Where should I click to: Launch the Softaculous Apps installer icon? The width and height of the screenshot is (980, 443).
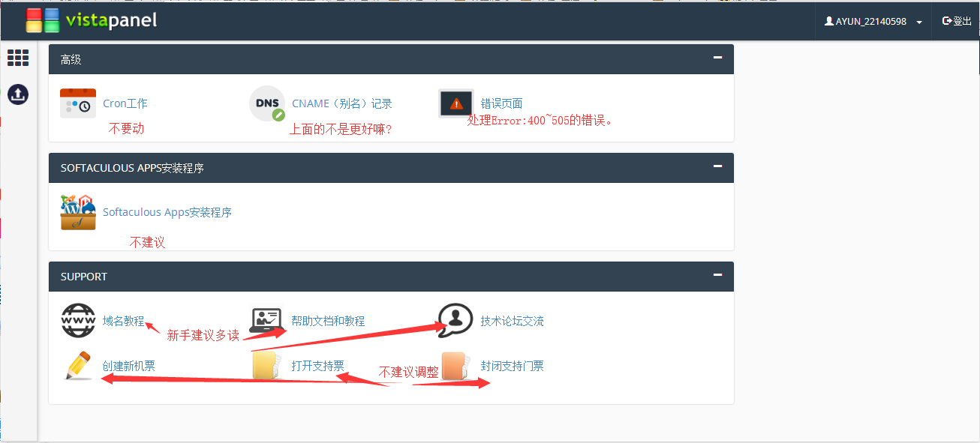pos(78,212)
